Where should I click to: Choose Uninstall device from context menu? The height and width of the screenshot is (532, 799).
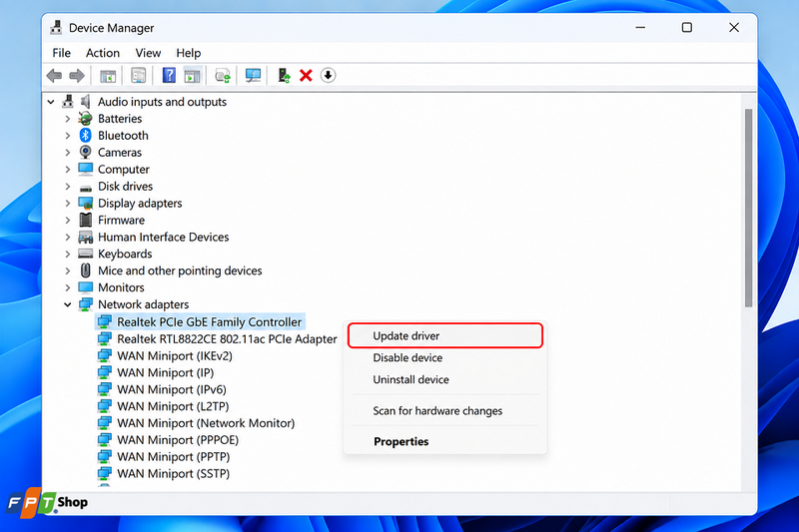pyautogui.click(x=445, y=379)
